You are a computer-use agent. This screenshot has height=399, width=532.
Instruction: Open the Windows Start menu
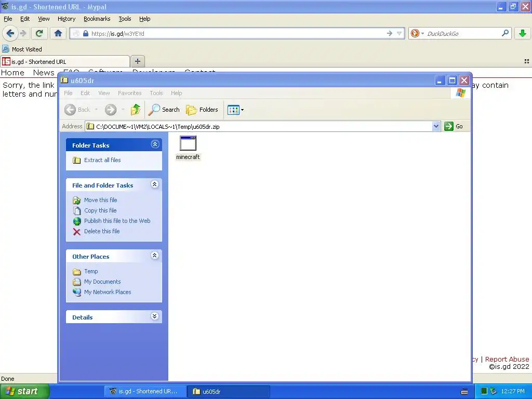coord(25,391)
